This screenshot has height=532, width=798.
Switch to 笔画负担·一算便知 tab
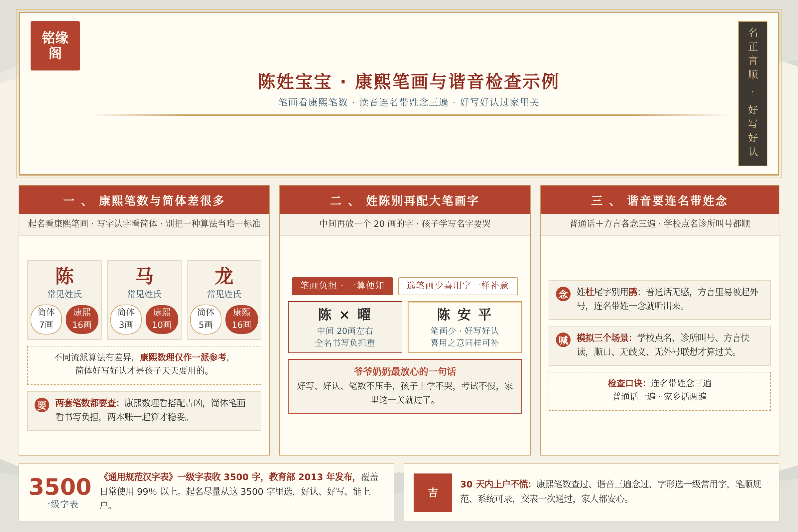click(342, 286)
